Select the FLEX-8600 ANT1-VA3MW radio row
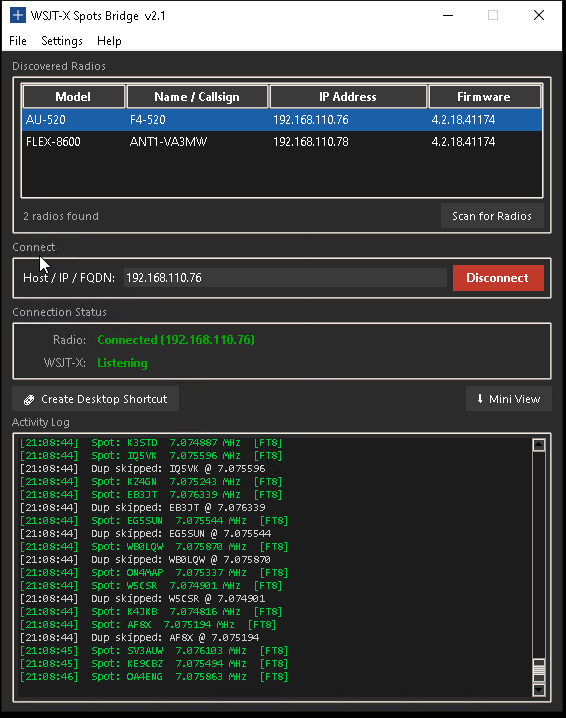Screen dimensions: 566x718 [282, 142]
